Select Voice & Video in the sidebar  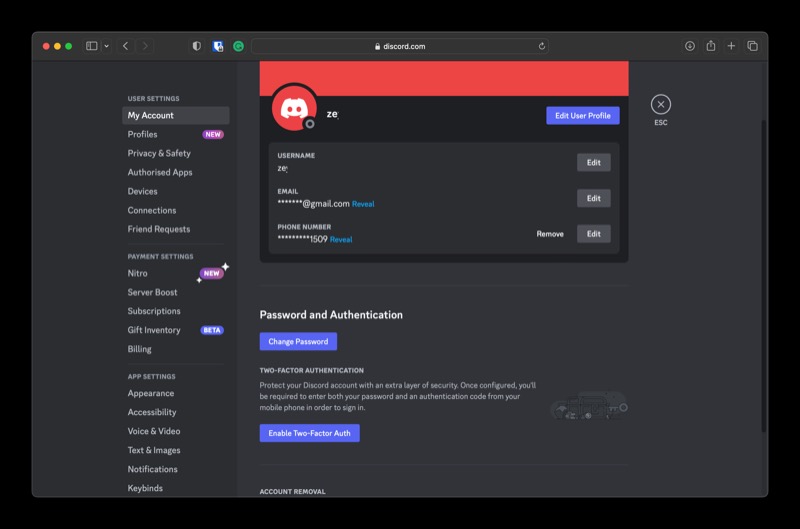[154, 431]
